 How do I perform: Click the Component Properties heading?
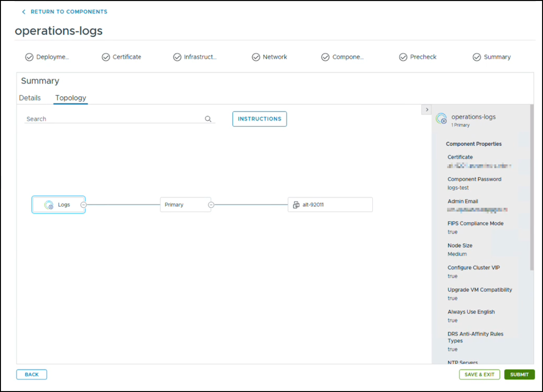pos(474,144)
